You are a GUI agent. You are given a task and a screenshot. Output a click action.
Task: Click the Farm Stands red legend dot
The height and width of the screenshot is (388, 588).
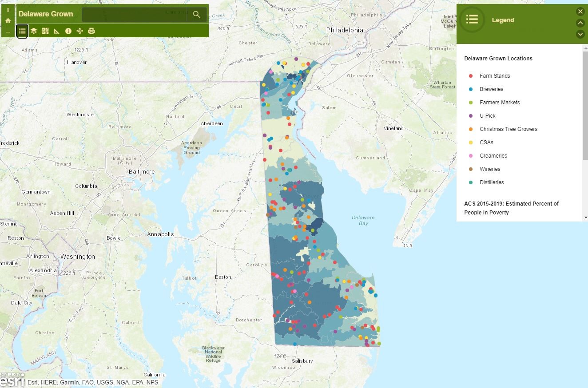click(x=471, y=76)
